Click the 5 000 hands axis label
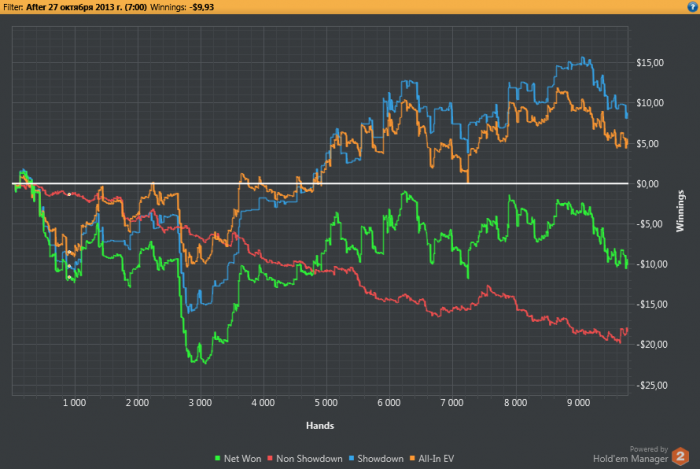Image resolution: width=700 pixels, height=469 pixels. click(x=326, y=403)
